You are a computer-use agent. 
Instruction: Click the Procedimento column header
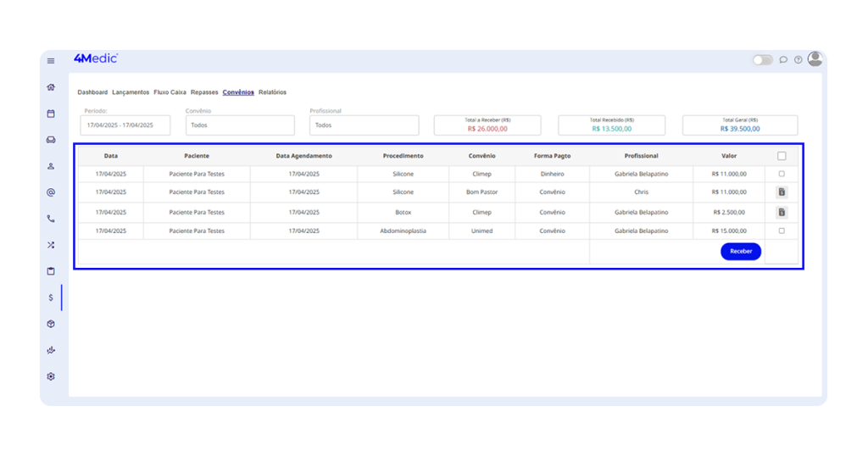coord(403,156)
